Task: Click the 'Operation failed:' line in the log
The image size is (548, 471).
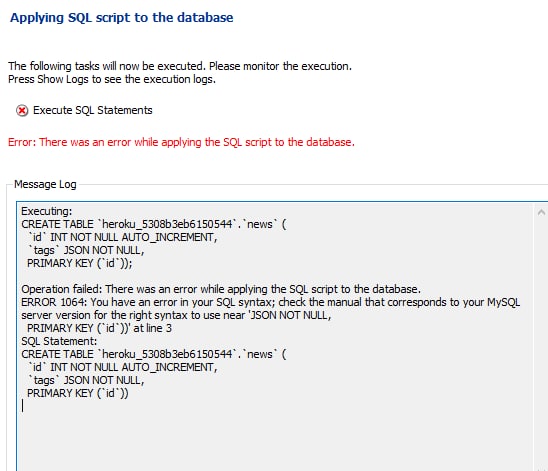Action: pyautogui.click(x=221, y=289)
